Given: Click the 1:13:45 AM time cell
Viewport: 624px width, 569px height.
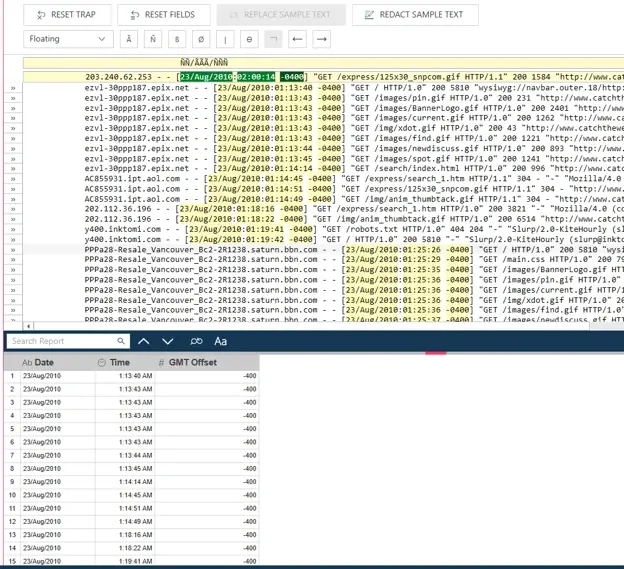Looking at the screenshot, I should click(125, 469).
